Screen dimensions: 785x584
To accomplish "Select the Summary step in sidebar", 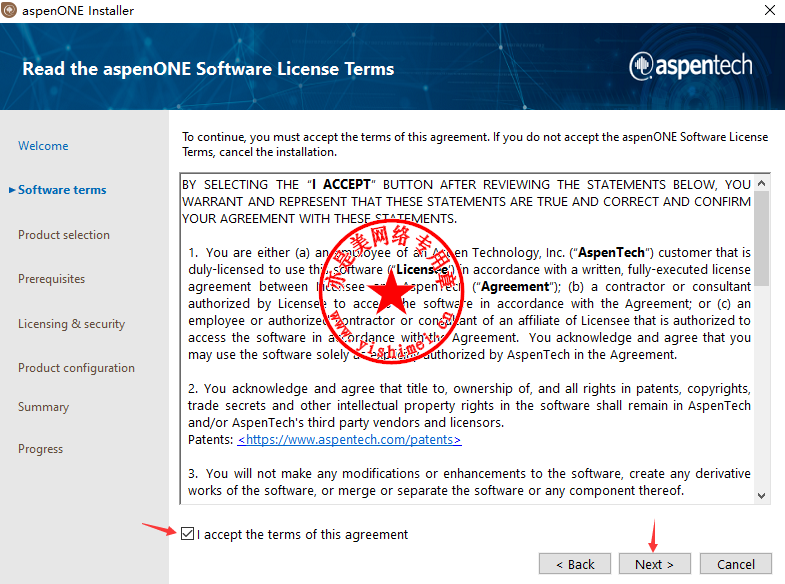I will point(44,407).
